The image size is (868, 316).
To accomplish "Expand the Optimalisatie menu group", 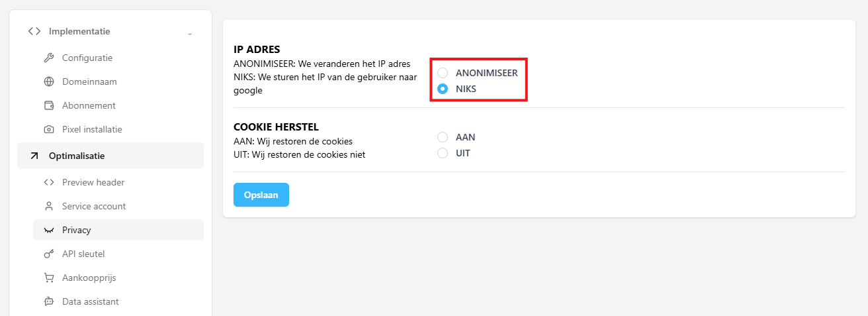I will click(77, 156).
